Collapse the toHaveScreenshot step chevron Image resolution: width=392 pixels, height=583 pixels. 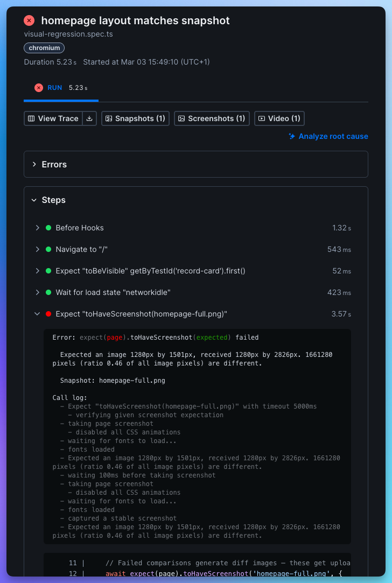point(37,314)
